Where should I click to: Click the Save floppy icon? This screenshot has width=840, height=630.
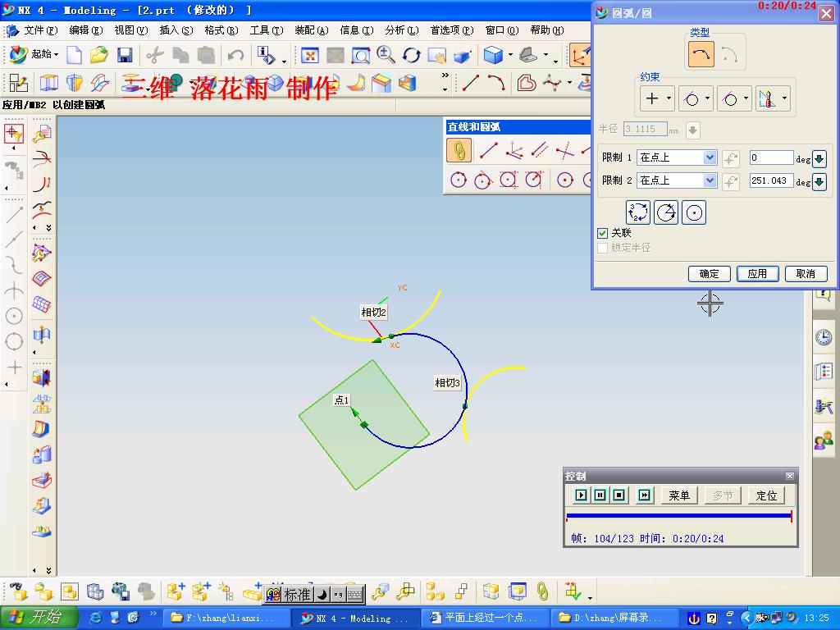pyautogui.click(x=125, y=55)
